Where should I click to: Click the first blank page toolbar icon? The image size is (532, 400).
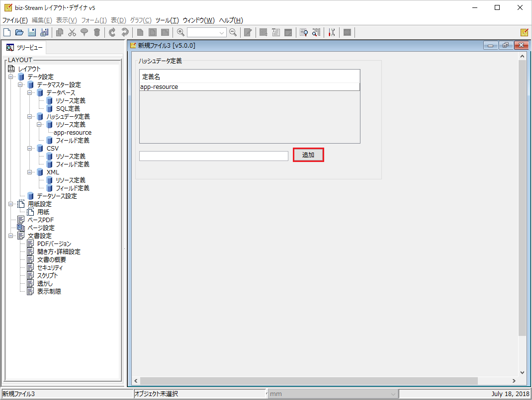[x=140, y=32]
